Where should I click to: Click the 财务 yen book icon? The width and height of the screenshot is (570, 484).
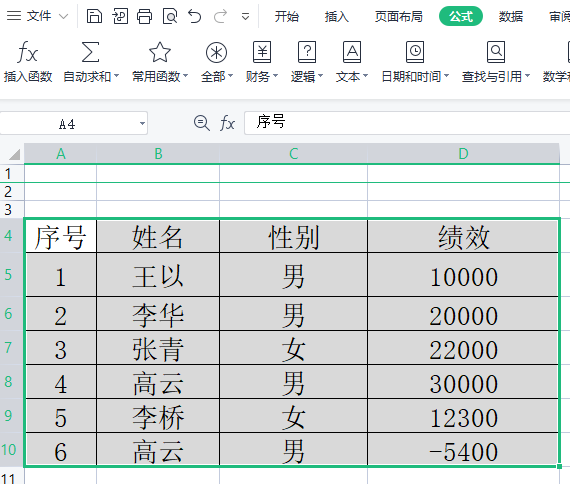click(262, 52)
